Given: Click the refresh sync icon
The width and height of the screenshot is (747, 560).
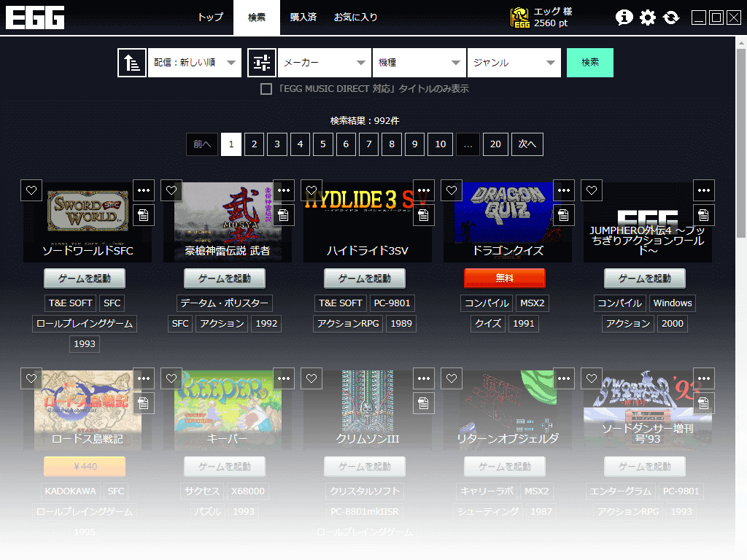Looking at the screenshot, I should tap(671, 17).
